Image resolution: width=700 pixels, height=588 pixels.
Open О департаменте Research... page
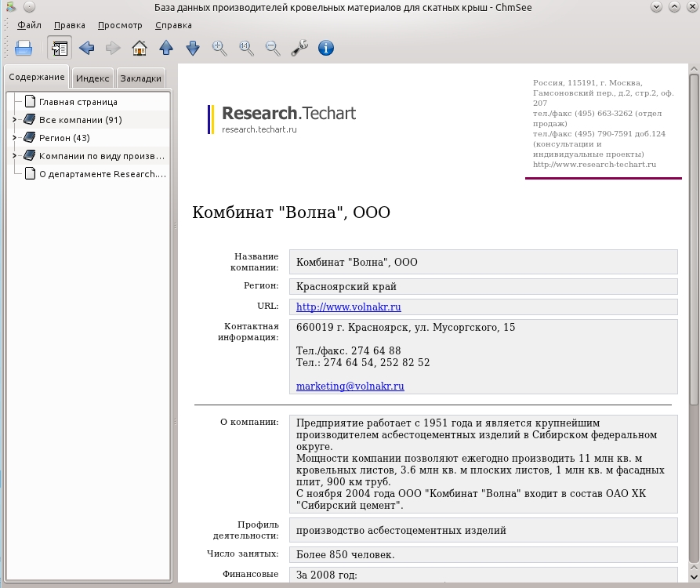point(103,174)
